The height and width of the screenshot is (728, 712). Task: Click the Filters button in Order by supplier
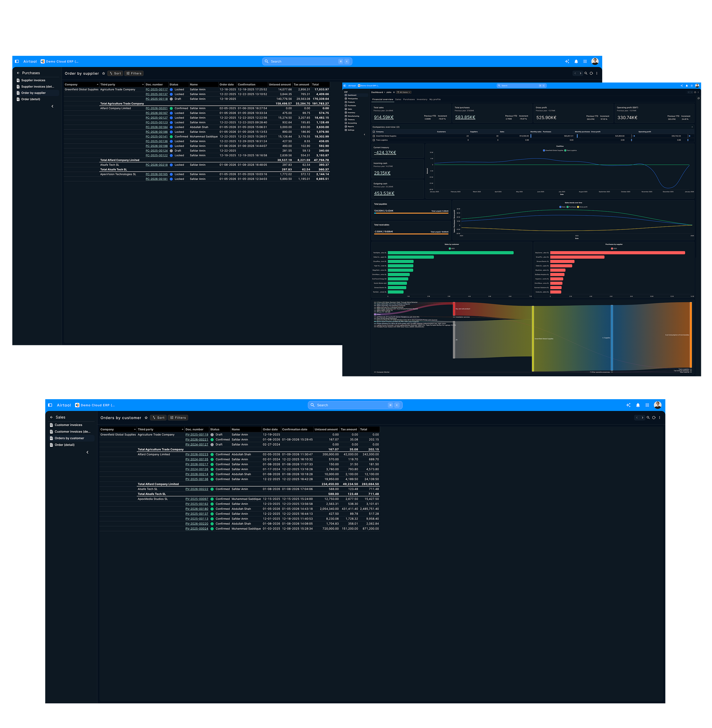tap(134, 74)
